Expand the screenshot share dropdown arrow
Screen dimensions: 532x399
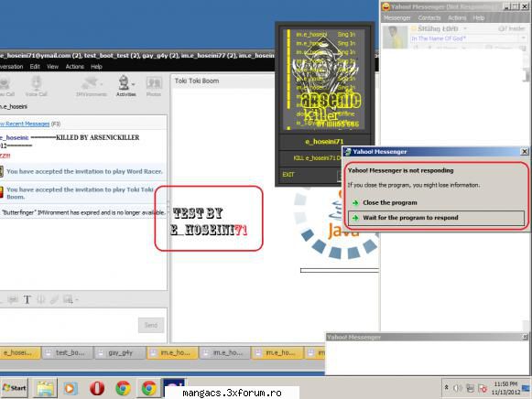pyautogui.click(x=77, y=299)
